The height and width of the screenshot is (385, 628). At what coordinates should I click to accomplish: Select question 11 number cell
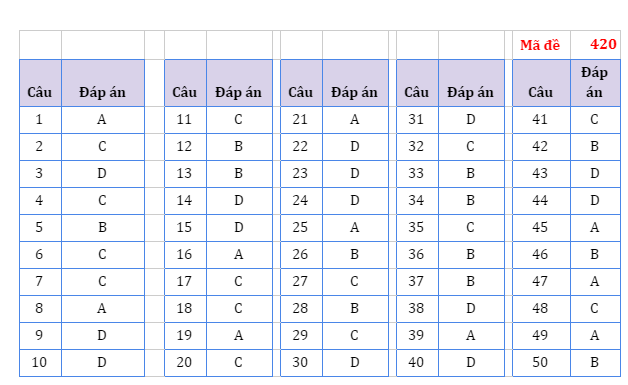(x=185, y=120)
